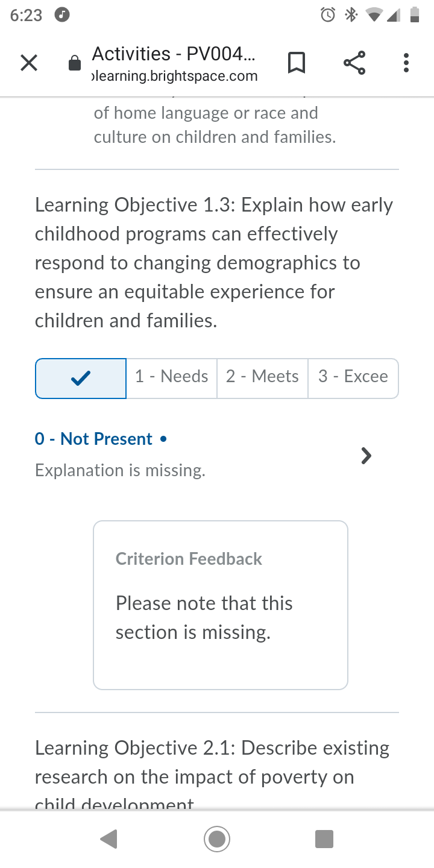Tap the battery status icon
This screenshot has height=868, width=434.
point(415,15)
